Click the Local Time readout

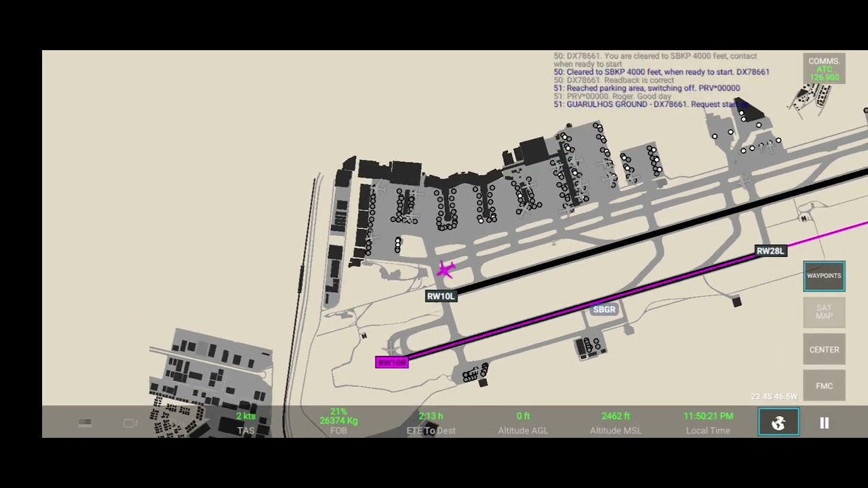pyautogui.click(x=708, y=423)
